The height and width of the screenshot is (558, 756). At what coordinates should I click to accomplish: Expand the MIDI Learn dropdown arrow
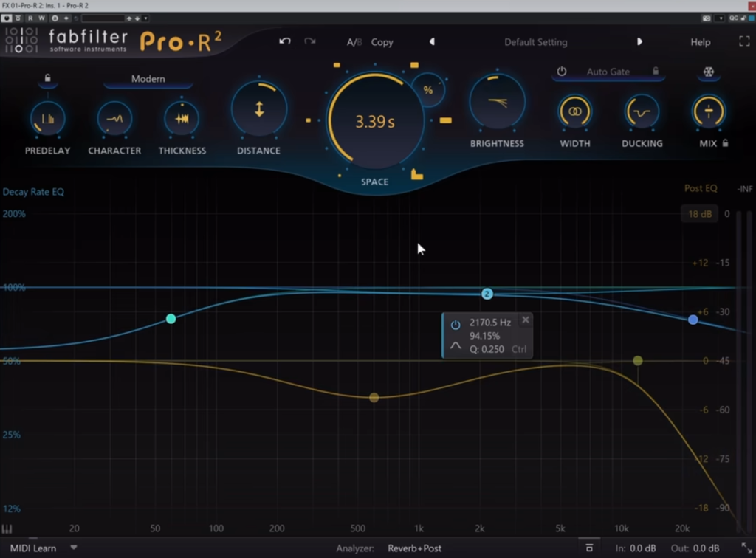pos(74,548)
